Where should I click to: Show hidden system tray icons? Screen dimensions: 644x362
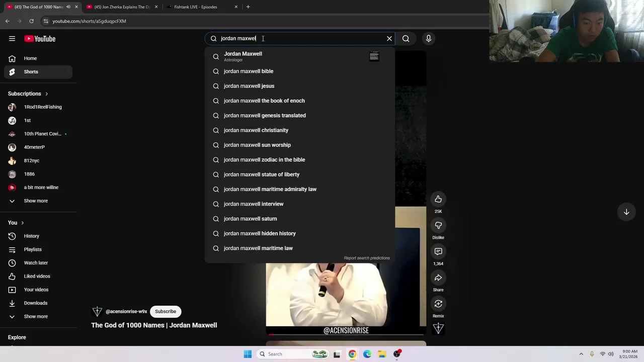coord(581,354)
